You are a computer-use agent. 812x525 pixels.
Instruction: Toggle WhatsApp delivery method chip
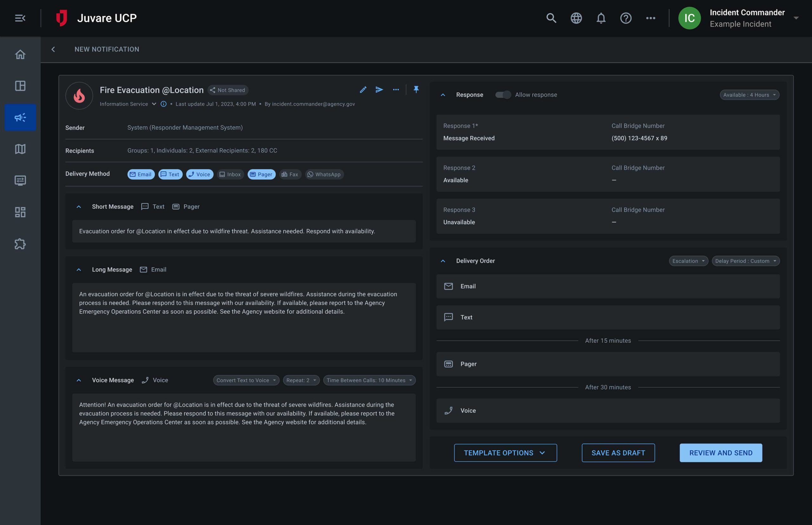324,174
